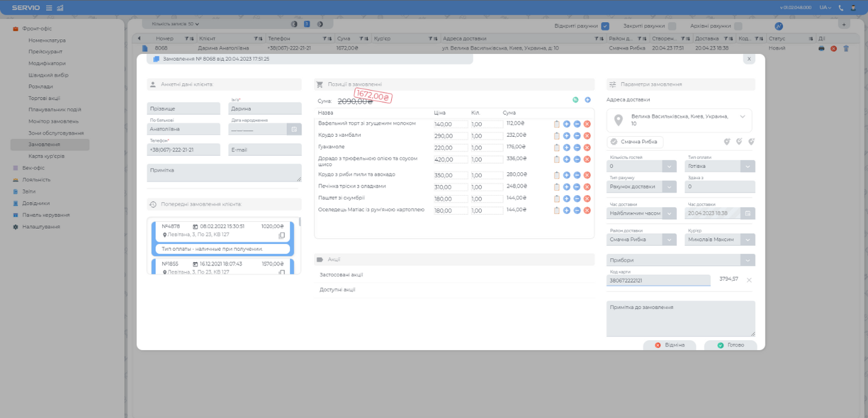Open Налаштування in the sidebar

pos(41,227)
